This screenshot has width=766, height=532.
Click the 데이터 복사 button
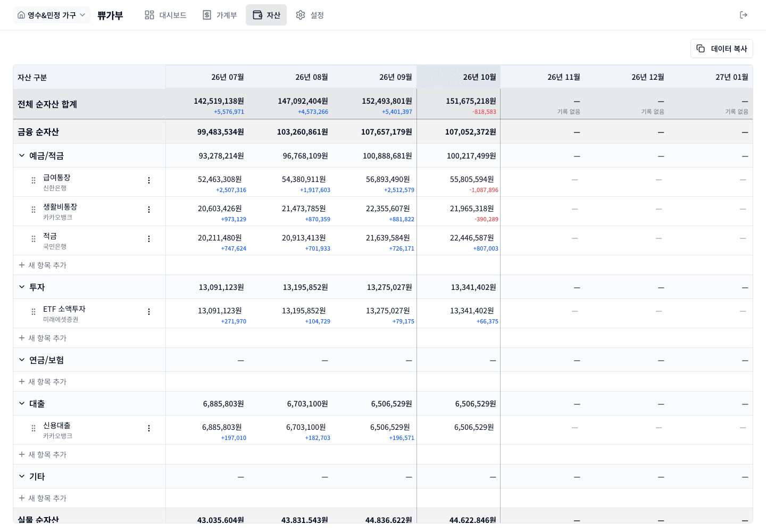(x=721, y=48)
